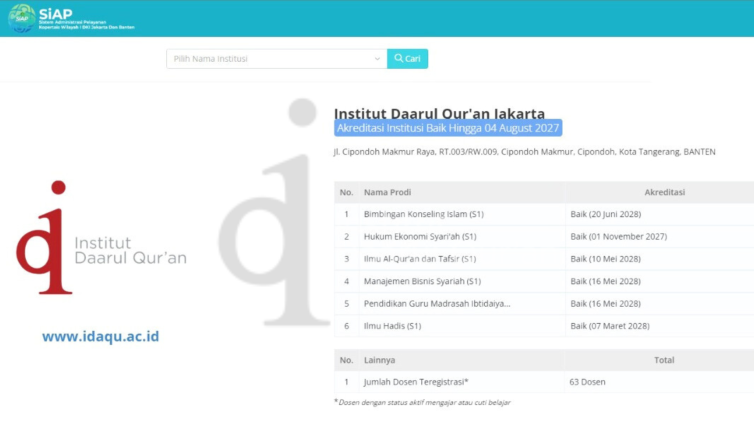
Task: Select the Pendidikan Guru Madrasah Ibtidaiya row
Action: click(544, 304)
